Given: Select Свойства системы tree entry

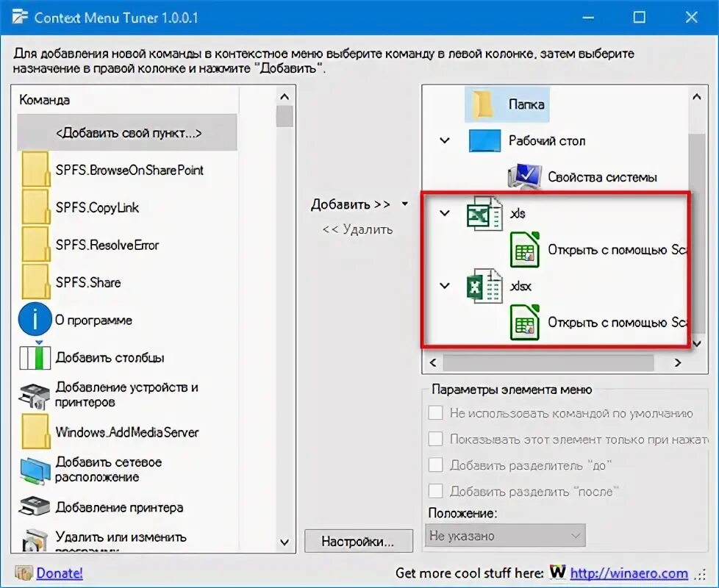Looking at the screenshot, I should (x=603, y=177).
